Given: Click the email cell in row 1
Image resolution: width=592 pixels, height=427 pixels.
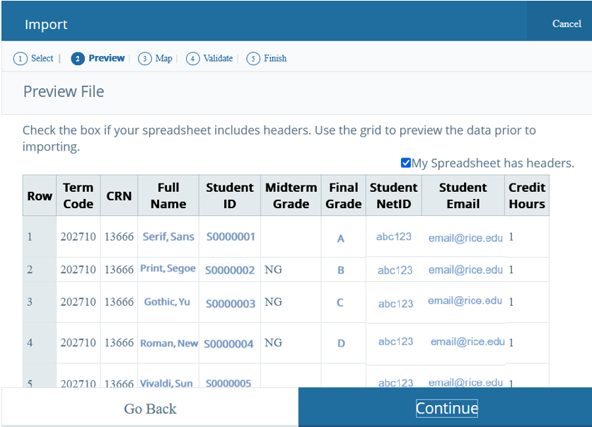Looking at the screenshot, I should pyautogui.click(x=465, y=238).
